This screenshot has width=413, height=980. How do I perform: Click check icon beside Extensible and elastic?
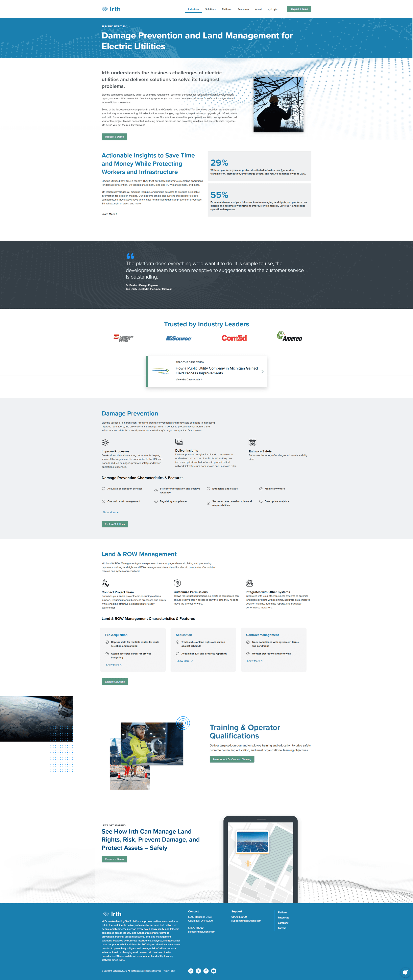tap(208, 489)
